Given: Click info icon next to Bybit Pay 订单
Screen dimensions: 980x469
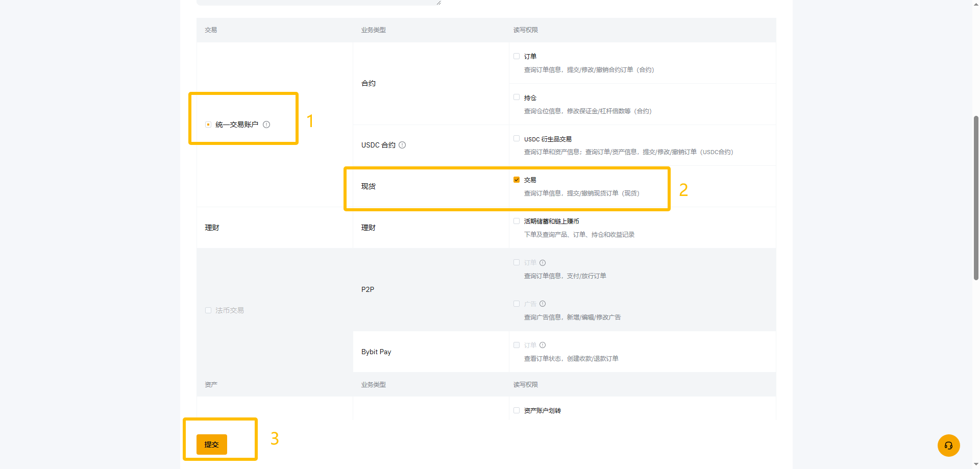Looking at the screenshot, I should pos(543,345).
